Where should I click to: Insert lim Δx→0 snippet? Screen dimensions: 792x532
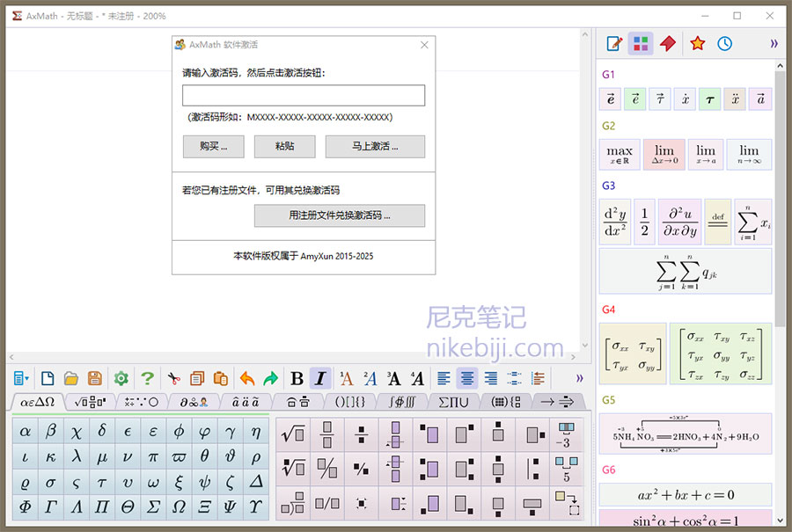(x=664, y=155)
